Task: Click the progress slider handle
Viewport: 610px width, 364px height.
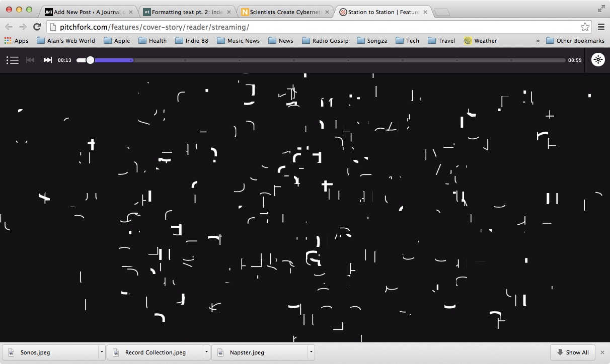Action: point(90,60)
